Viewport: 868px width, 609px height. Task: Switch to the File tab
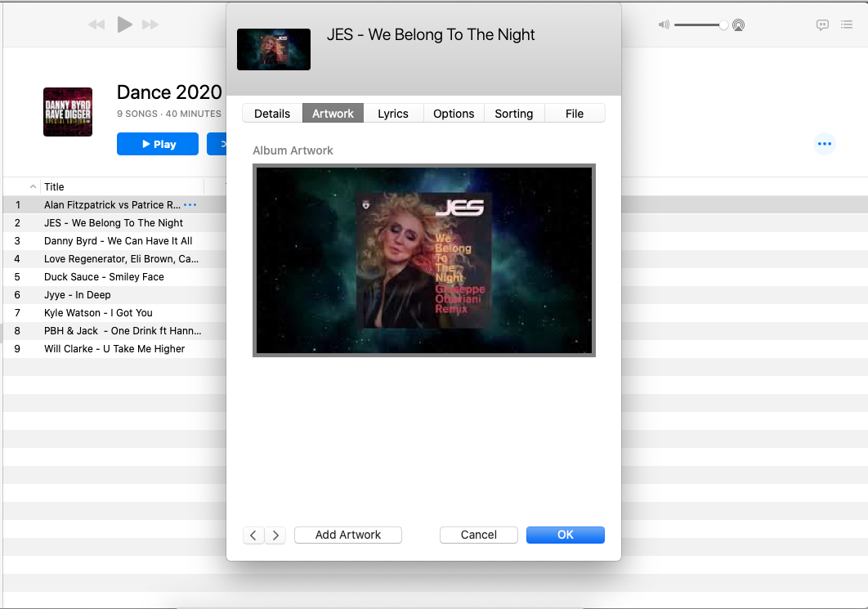pyautogui.click(x=575, y=113)
